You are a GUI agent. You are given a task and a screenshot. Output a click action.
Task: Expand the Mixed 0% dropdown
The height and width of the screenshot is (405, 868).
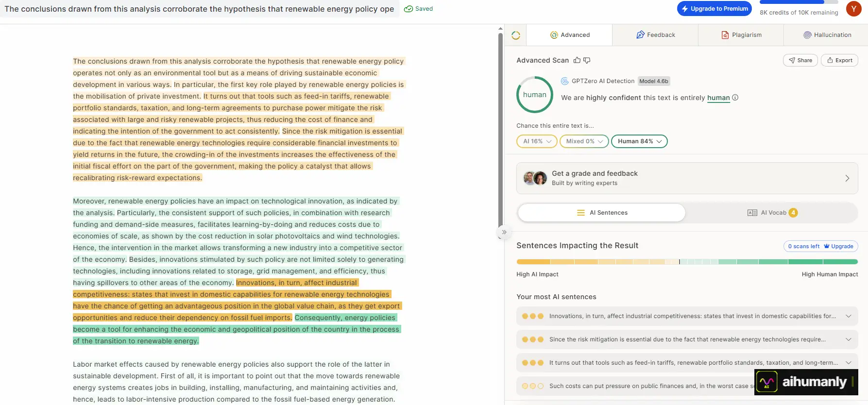tap(584, 141)
